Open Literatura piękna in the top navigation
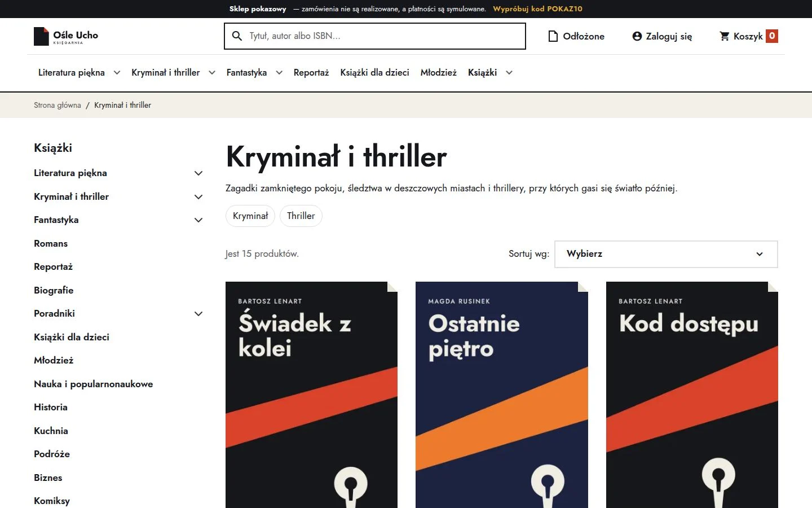Image resolution: width=812 pixels, height=508 pixels. (x=72, y=73)
